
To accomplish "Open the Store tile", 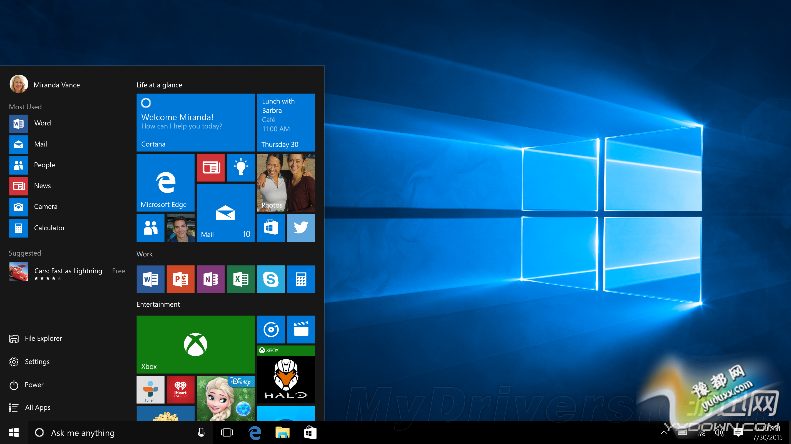I will click(271, 228).
